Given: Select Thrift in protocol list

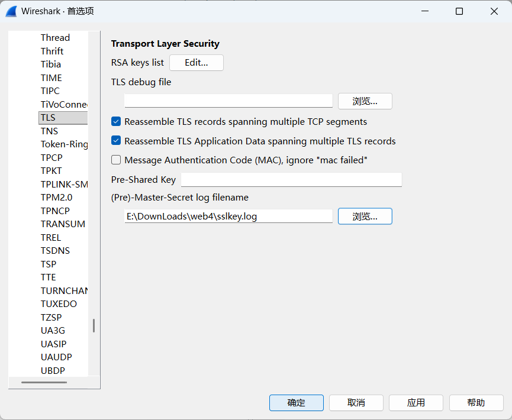Looking at the screenshot, I should point(52,51).
